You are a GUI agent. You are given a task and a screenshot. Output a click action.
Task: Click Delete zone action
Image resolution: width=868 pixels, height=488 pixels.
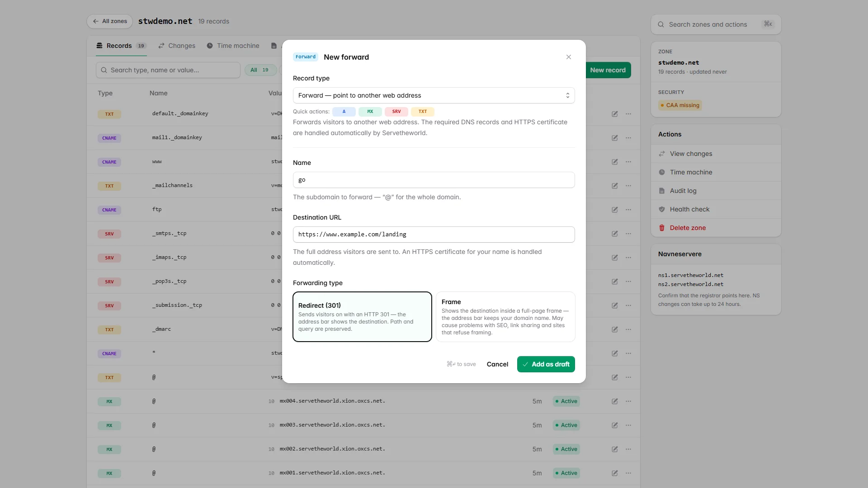coord(716,228)
